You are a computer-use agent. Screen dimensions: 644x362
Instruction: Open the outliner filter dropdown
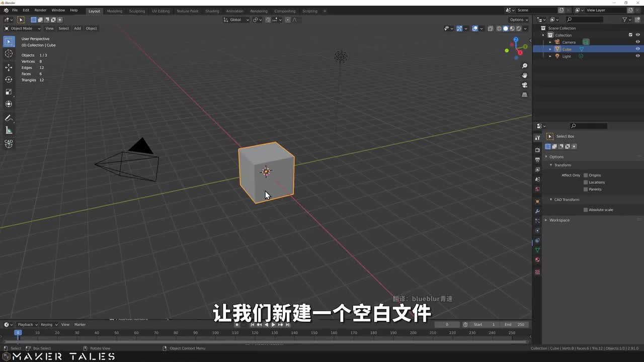coord(626,20)
